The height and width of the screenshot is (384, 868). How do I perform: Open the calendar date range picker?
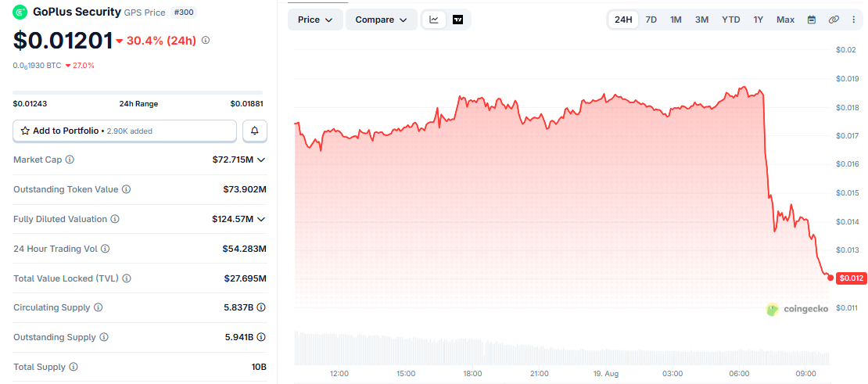pos(812,20)
